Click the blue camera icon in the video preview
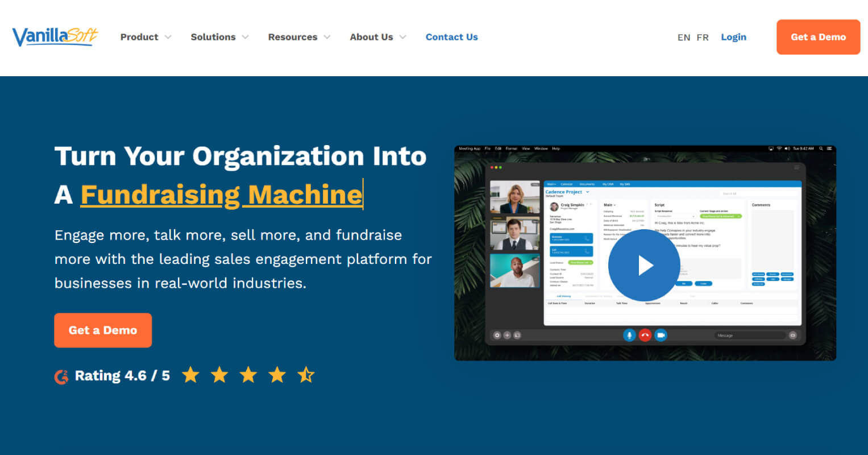 (x=661, y=335)
